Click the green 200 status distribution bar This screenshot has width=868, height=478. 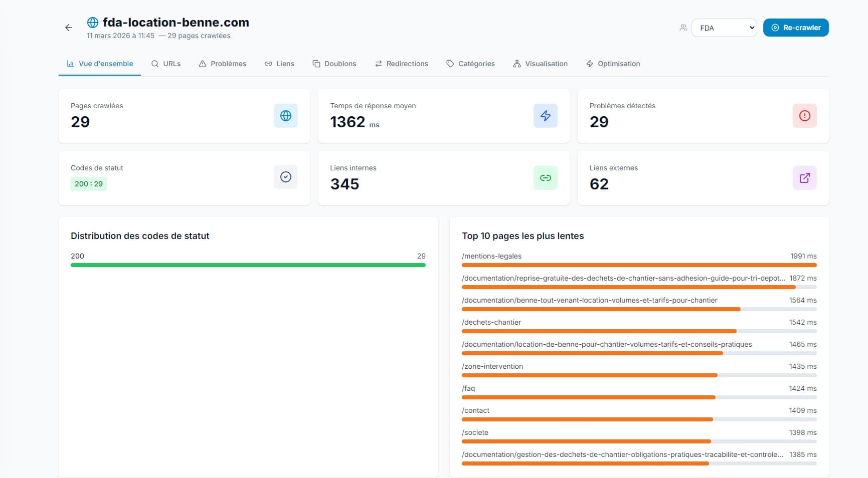[x=248, y=265]
